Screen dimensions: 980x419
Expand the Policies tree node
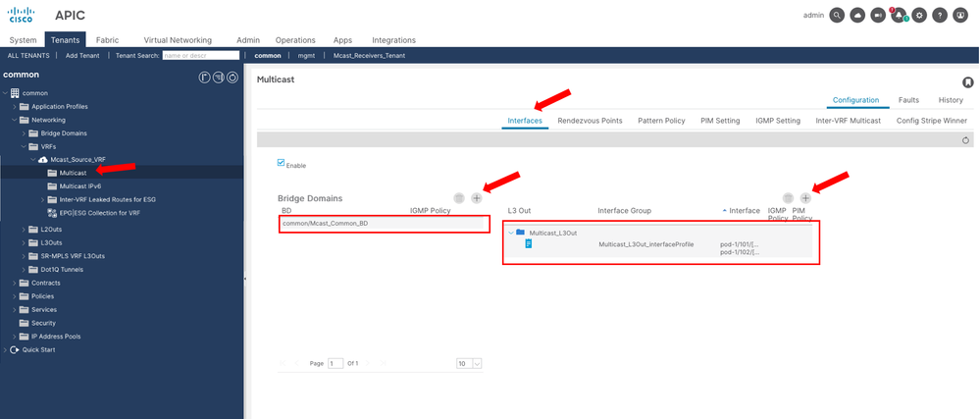(x=15, y=296)
